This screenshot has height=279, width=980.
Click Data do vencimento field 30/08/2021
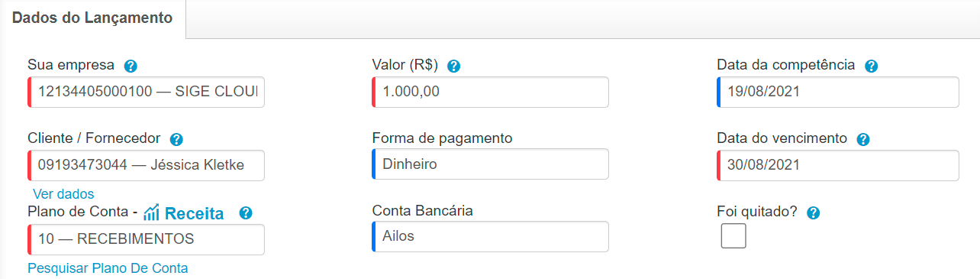click(838, 165)
